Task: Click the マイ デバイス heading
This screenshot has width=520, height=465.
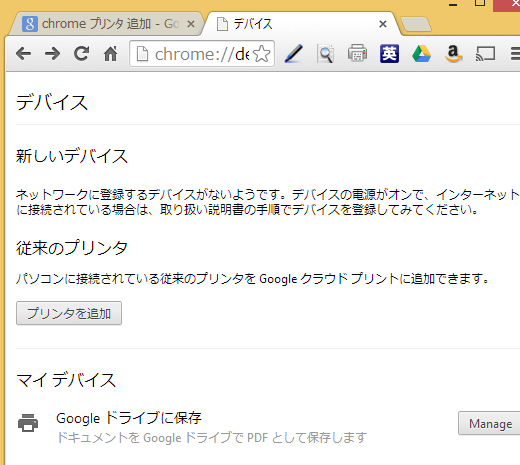Action: tap(66, 380)
